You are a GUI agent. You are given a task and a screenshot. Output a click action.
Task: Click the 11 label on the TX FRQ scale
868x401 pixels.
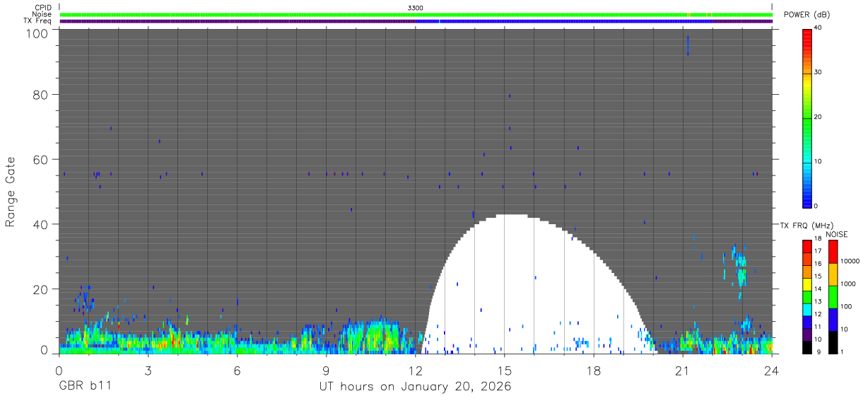pos(819,327)
